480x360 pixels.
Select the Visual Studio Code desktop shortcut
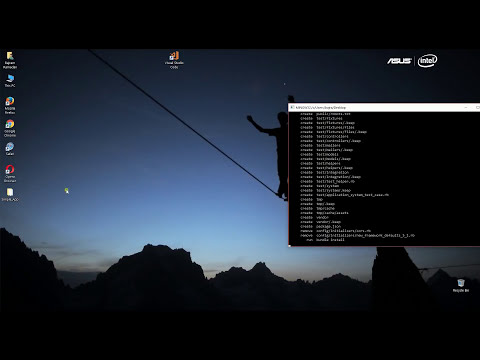(x=174, y=60)
